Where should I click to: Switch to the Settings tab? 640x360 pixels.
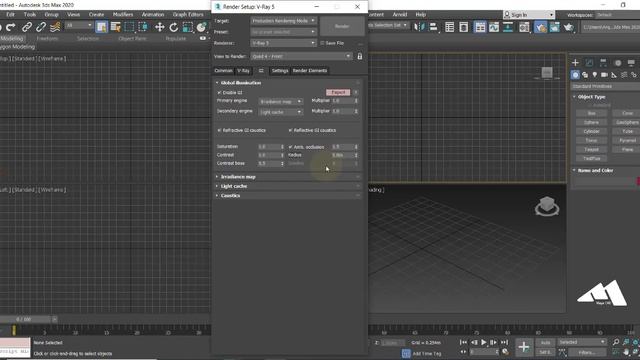coord(280,71)
